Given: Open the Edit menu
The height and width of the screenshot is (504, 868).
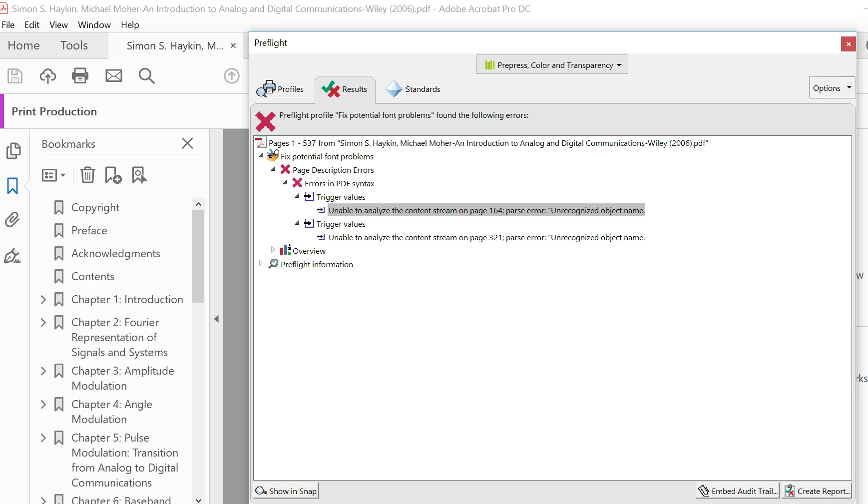Looking at the screenshot, I should click(32, 25).
